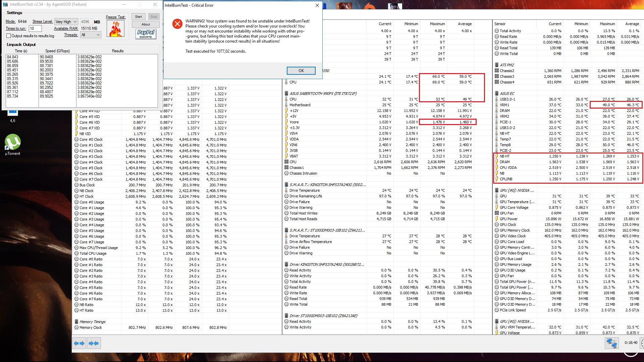
Task: Click the PayPal Donate button
Action: click(146, 34)
